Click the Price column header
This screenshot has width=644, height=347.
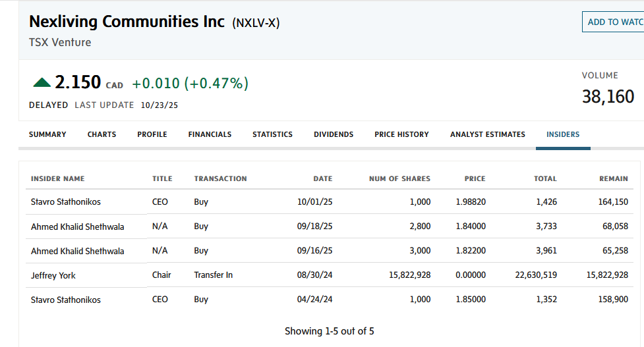pos(475,179)
